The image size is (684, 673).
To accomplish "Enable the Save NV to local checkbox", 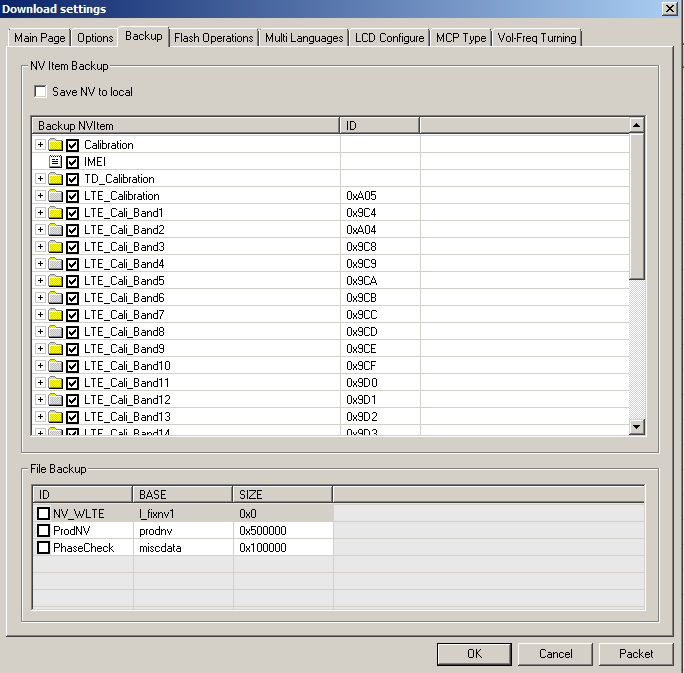I will [41, 92].
